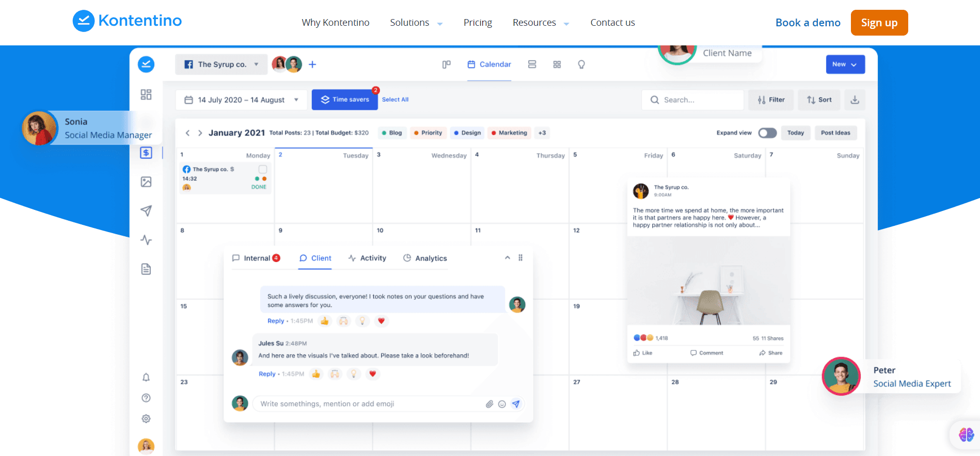Switch to the Analytics tab
The image size is (980, 456).
(x=425, y=258)
